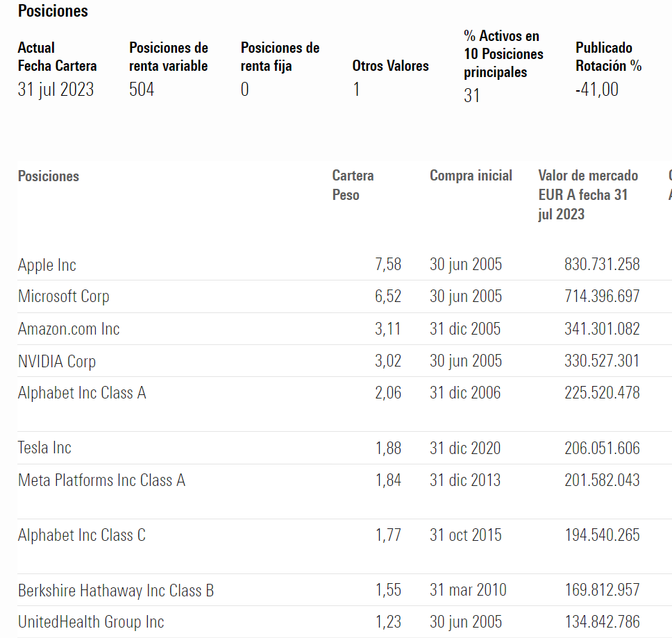Click NVIDIA's weight value 3,02
The width and height of the screenshot is (672, 638).
coord(388,361)
